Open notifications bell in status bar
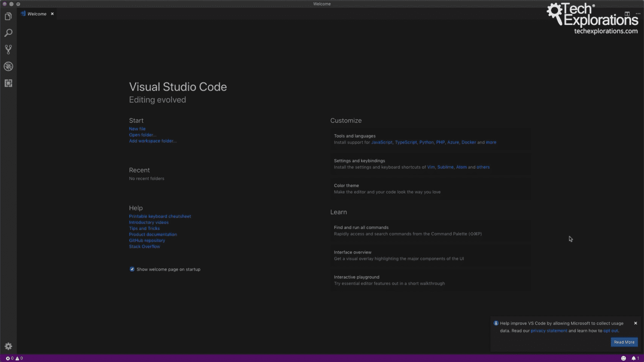Screen dimensions: 644x362 (635, 358)
